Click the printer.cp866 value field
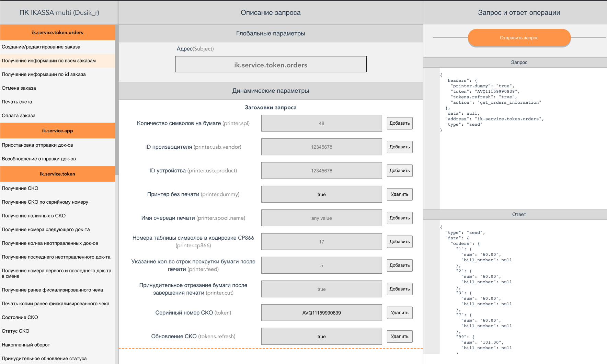 [x=321, y=242]
